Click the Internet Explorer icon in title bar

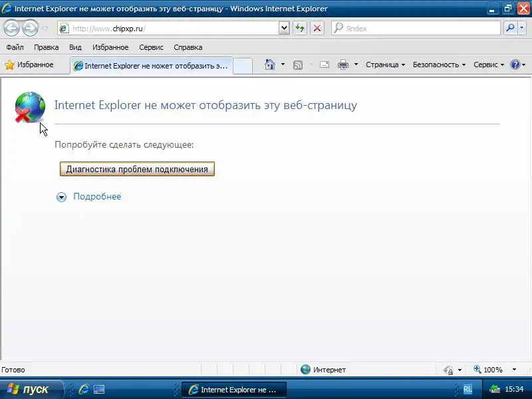(x=7, y=8)
